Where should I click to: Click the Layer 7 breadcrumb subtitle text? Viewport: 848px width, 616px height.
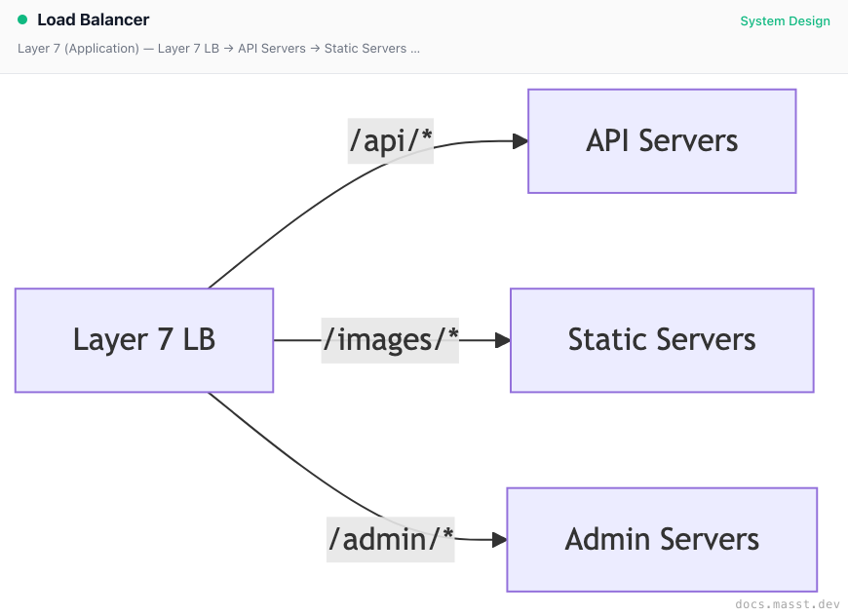point(218,49)
